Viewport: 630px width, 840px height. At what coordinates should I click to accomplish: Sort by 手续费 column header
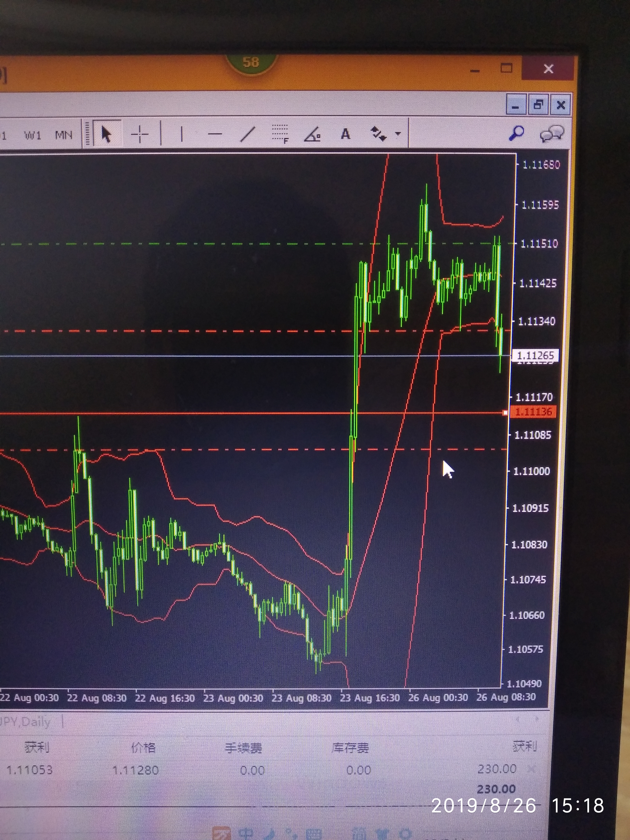[x=243, y=748]
